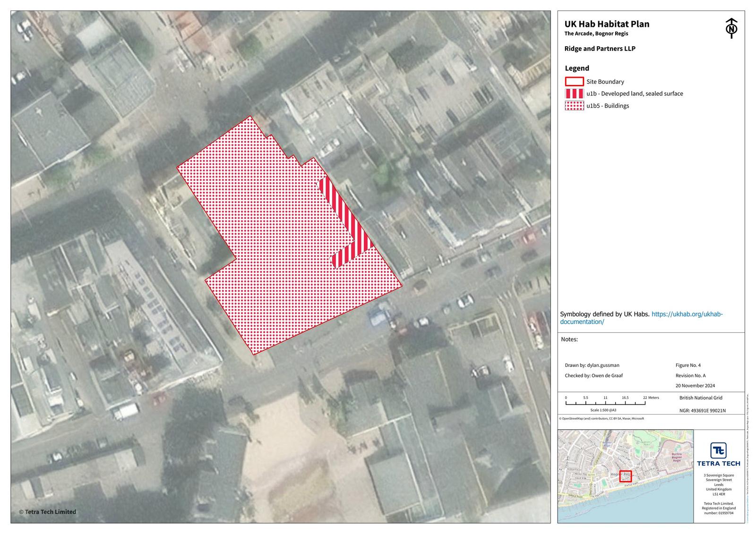This screenshot has width=756, height=534.
Task: Select the Checked by Owen de Graaf text
Action: (593, 376)
